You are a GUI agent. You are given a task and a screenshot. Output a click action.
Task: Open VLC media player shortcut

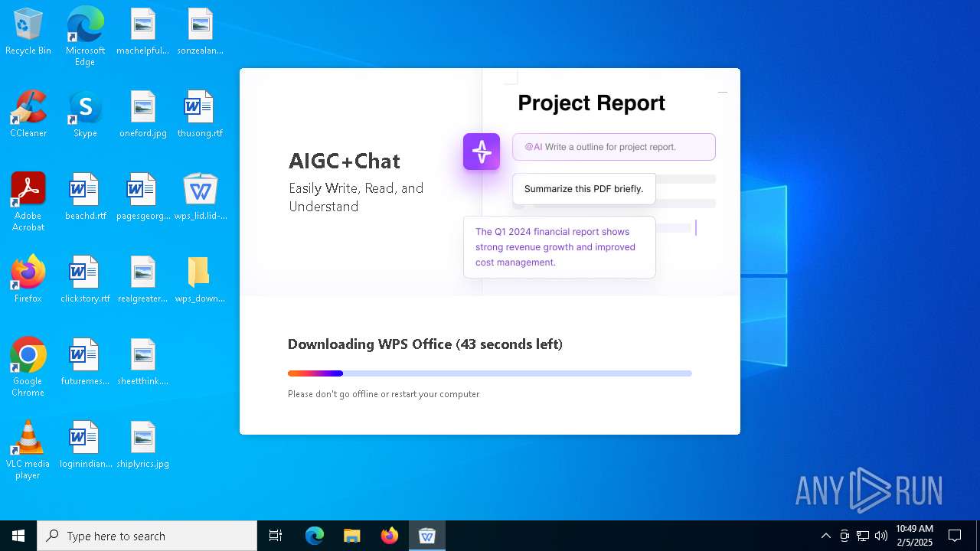28,450
